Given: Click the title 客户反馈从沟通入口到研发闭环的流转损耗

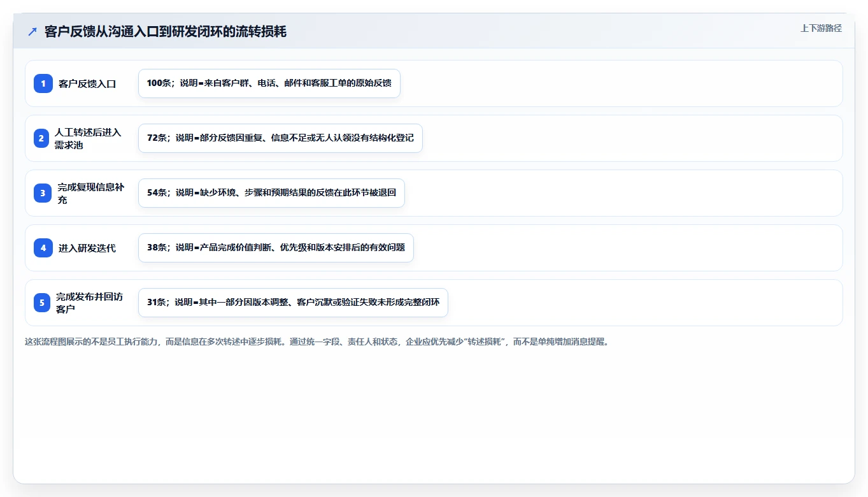Looking at the screenshot, I should (166, 32).
